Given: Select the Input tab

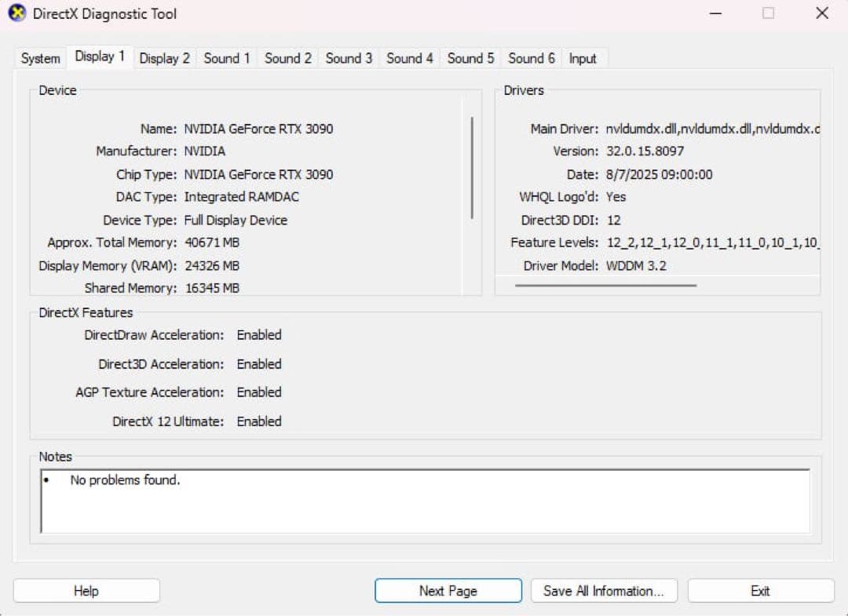Looking at the screenshot, I should coord(583,57).
